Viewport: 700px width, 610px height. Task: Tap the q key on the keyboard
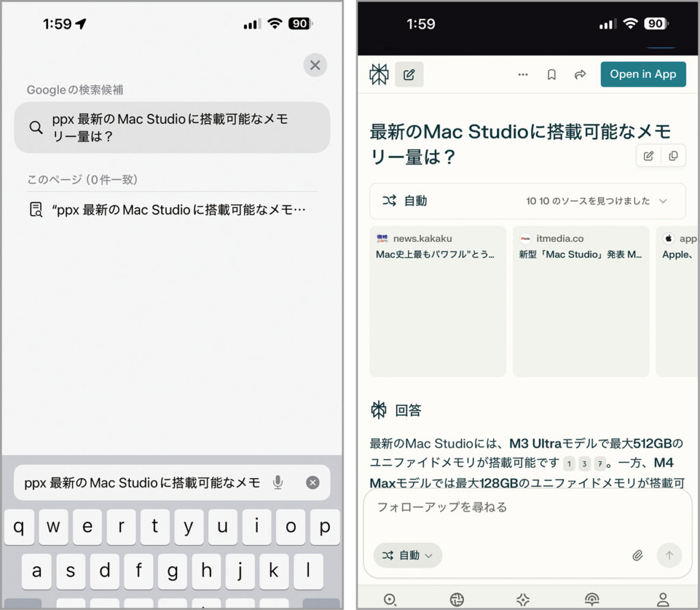pyautogui.click(x=19, y=527)
